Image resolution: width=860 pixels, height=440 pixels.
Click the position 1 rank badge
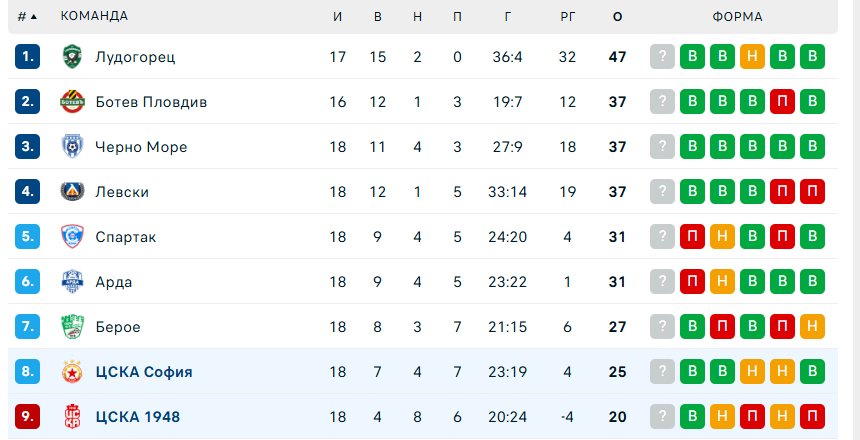(27, 57)
